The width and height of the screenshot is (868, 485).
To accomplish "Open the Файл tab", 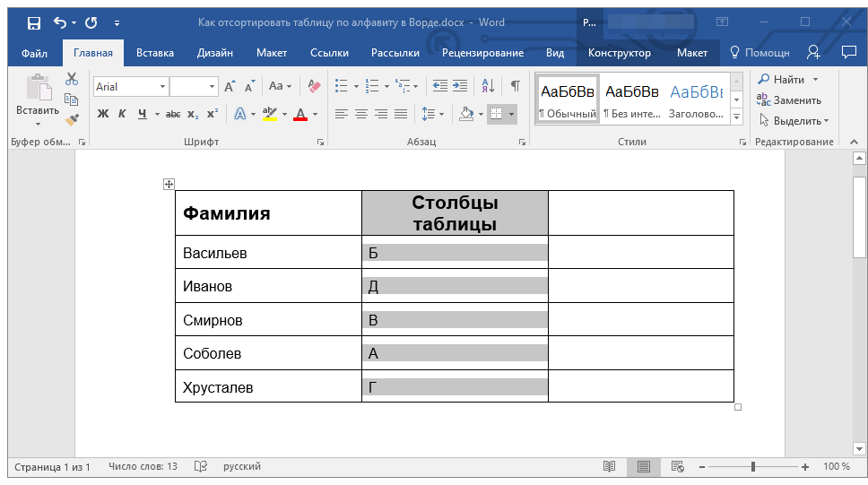I will click(34, 53).
